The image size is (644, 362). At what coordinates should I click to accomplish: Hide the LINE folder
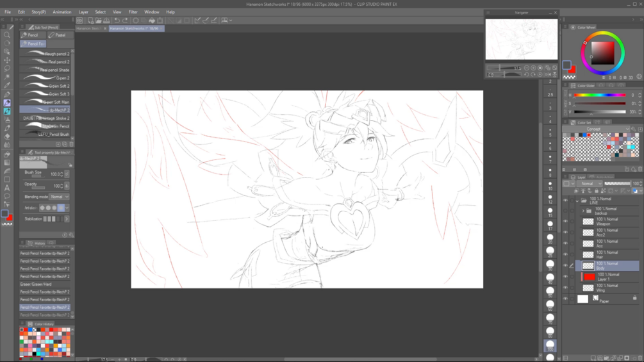[x=566, y=201]
